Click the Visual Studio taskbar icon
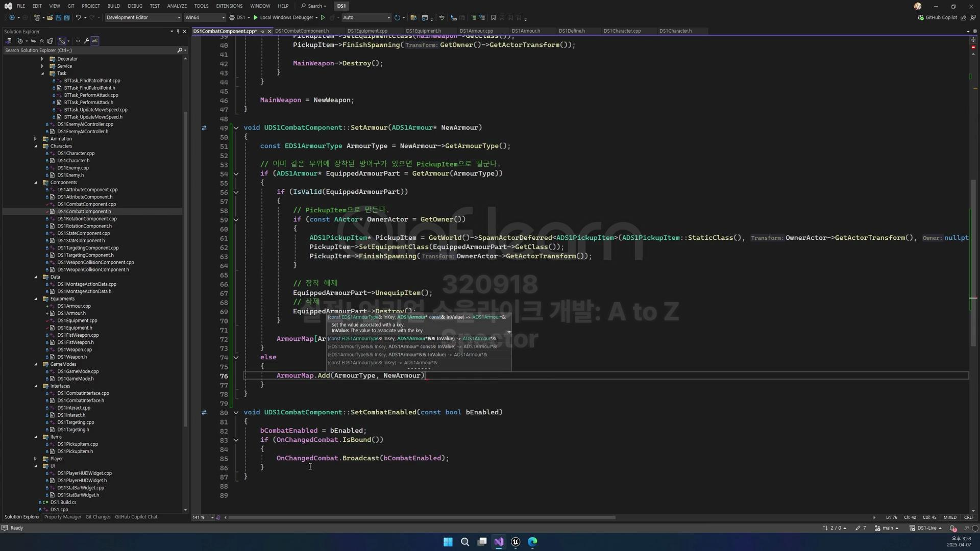The image size is (980, 551). 499,542
